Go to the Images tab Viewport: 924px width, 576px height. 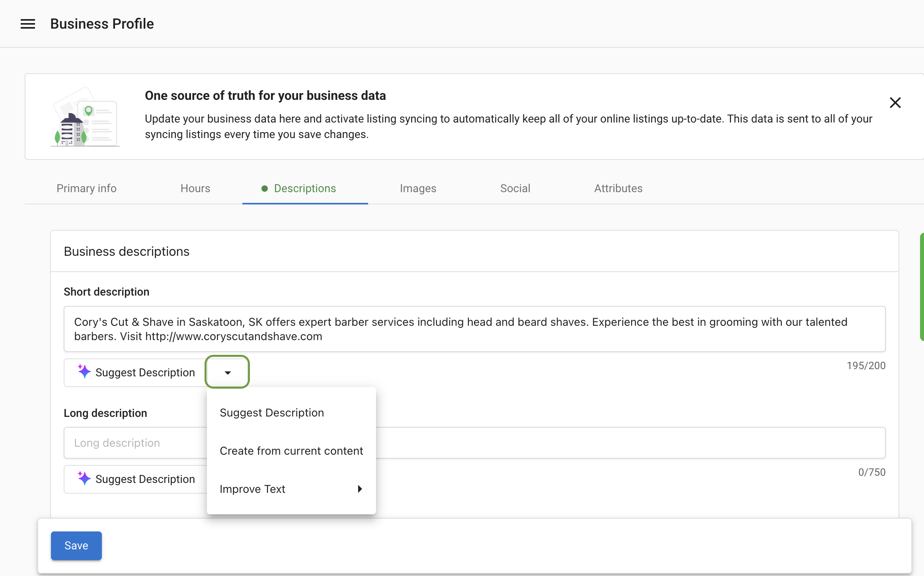point(418,189)
